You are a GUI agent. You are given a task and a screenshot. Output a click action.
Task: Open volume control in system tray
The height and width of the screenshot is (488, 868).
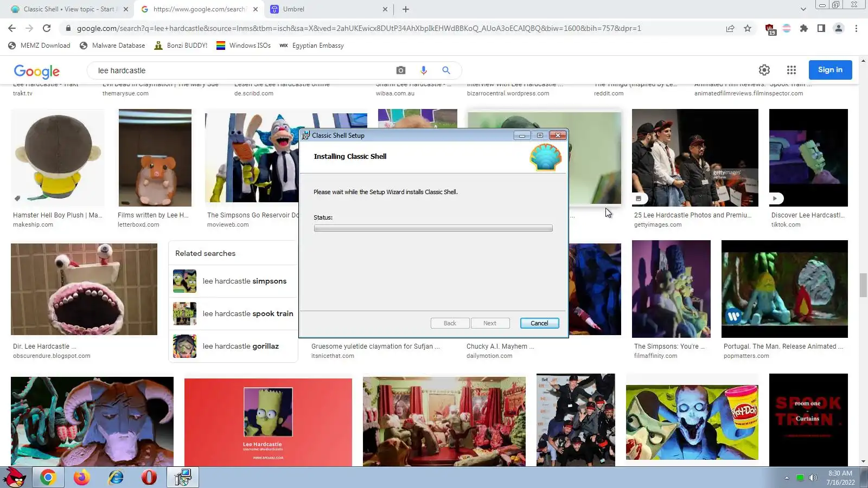813,478
